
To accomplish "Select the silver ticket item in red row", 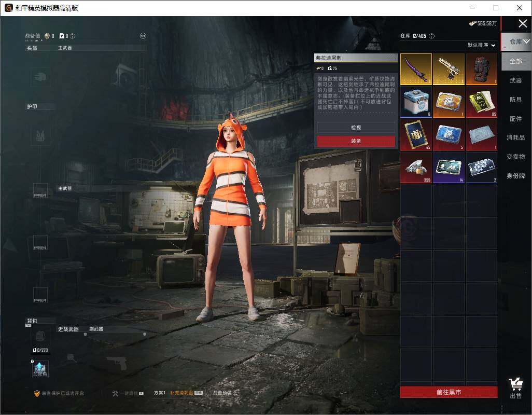I will tap(482, 134).
